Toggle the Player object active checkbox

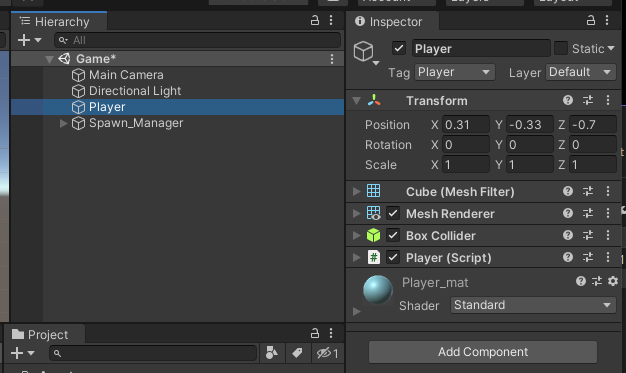pos(398,48)
